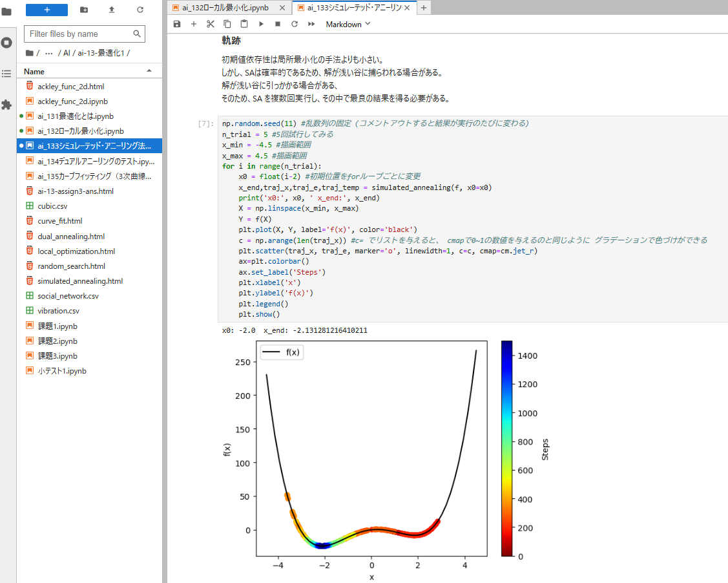
Task: Open ackley_func_2d.html file
Action: click(90, 87)
